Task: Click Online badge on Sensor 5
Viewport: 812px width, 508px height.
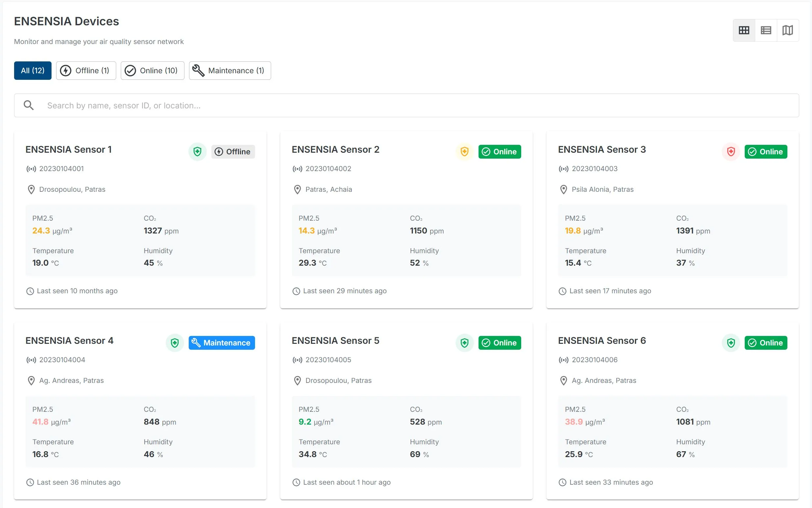Action: (499, 343)
